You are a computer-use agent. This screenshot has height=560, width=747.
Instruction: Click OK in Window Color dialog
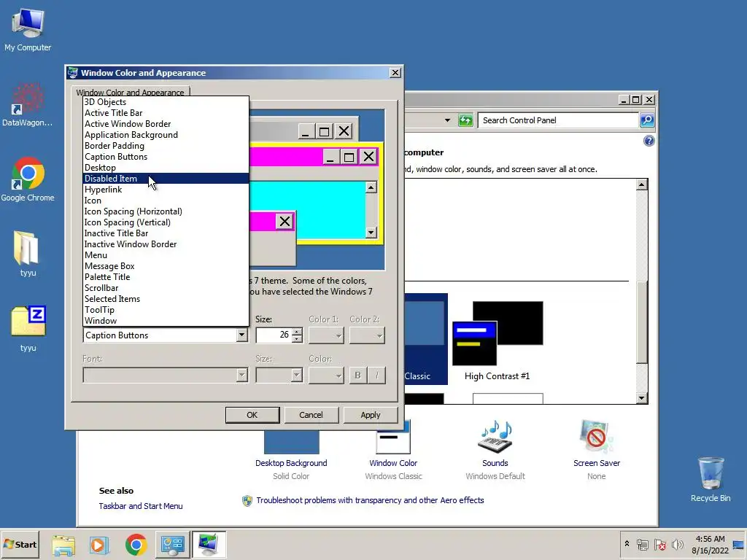click(x=252, y=415)
